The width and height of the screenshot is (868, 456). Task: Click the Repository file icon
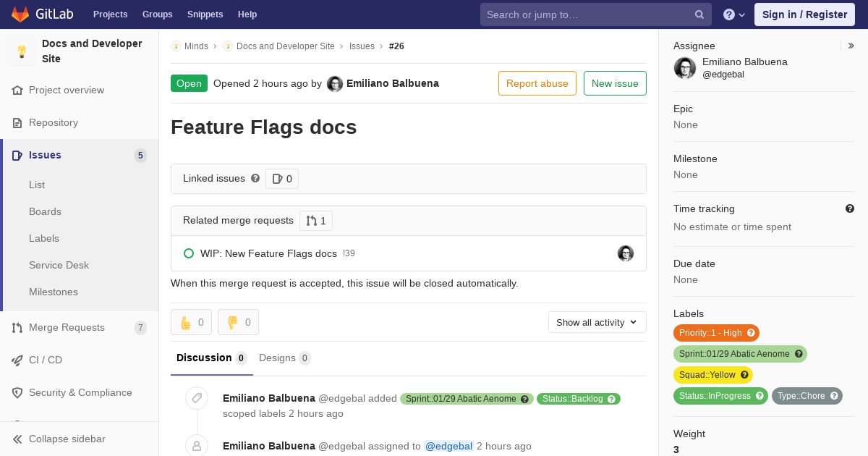click(17, 123)
